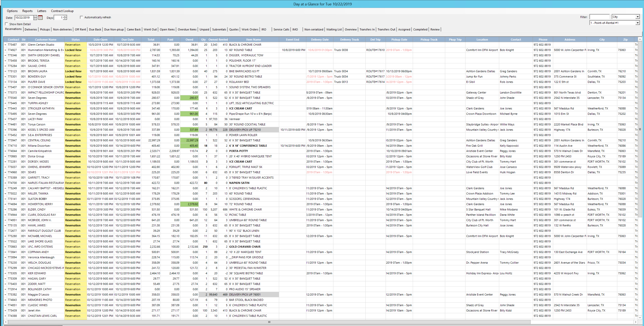Image resolution: width=644 pixels, height=326 pixels.
Task: Enable the Automatically refresh checkbox
Action: pyautogui.click(x=81, y=17)
